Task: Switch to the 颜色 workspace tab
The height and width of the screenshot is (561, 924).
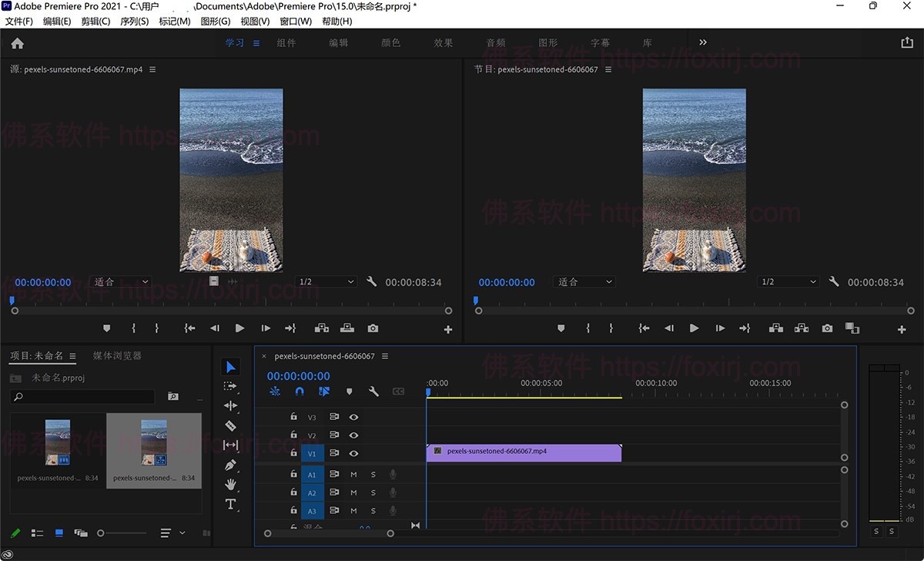Action: 390,42
